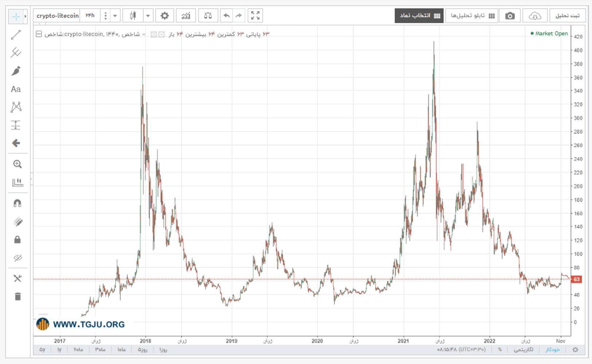
Task: Collapse the crypto-litecoin legend
Action: click(39, 34)
